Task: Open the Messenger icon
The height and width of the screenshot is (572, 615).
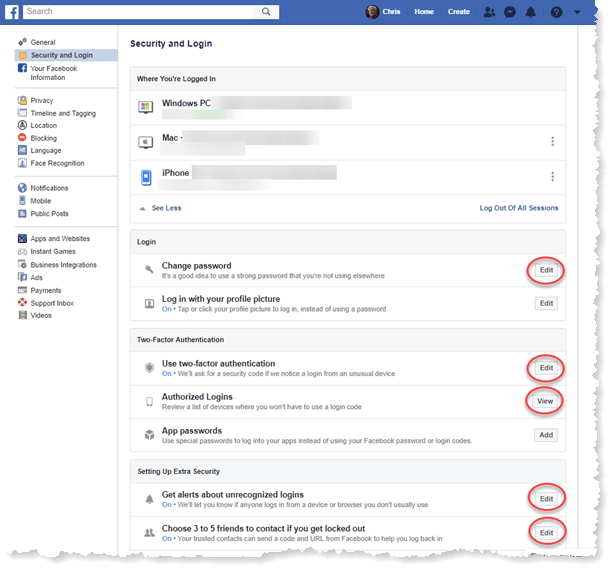Action: coord(510,12)
